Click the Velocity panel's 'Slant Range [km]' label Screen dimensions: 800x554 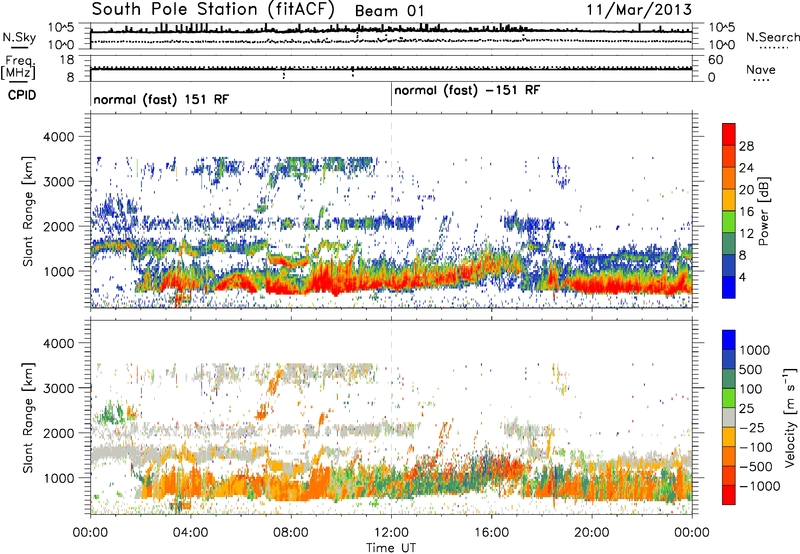29,417
